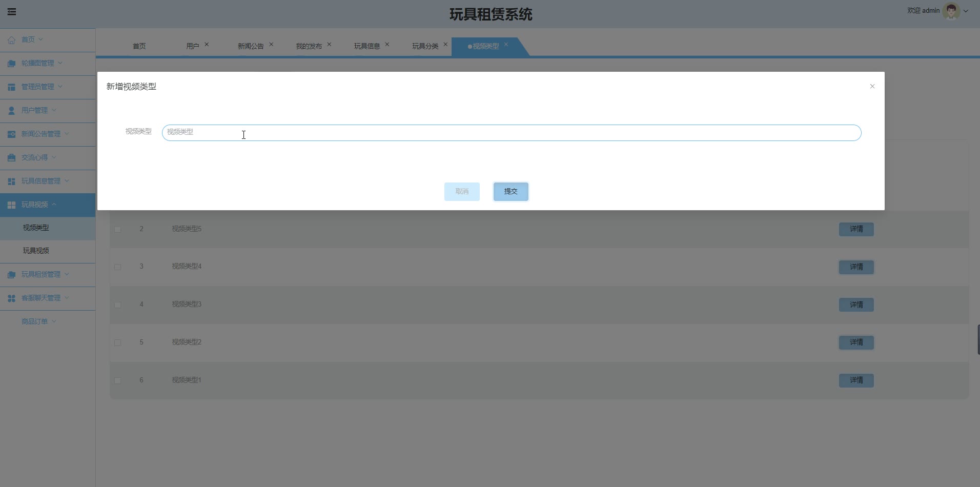Viewport: 980px width, 487px height.
Task: Expand the 客服聊天管理 menu chevron
Action: point(67,298)
